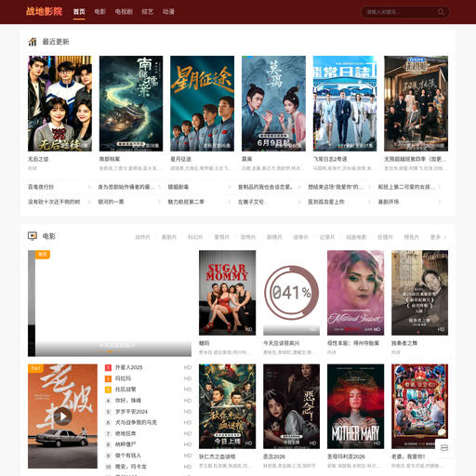Filter movies by 喜剧片
The width and height of the screenshot is (476, 476).
pyautogui.click(x=169, y=237)
